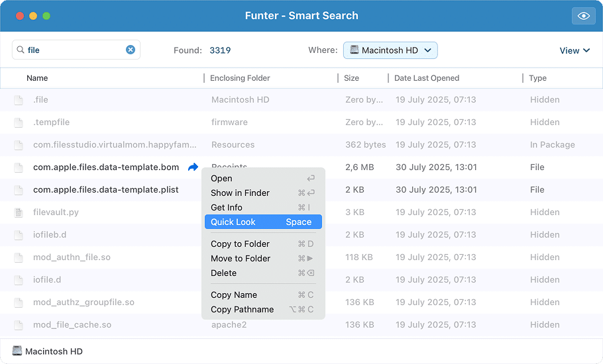Click the drive icon inside the Where dropdown
The image size is (603, 364).
(x=355, y=50)
